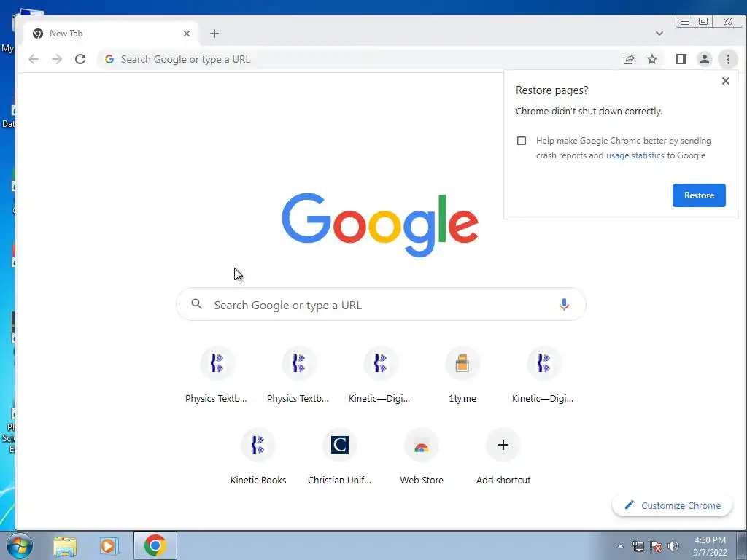Dismiss the Restore pages popup
This screenshot has height=560, width=747.
pyautogui.click(x=726, y=81)
